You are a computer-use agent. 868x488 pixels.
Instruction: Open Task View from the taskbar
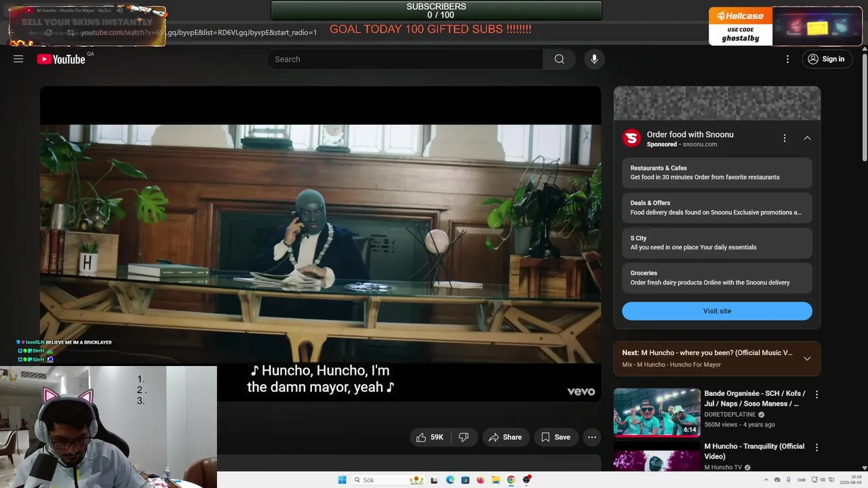(434, 481)
